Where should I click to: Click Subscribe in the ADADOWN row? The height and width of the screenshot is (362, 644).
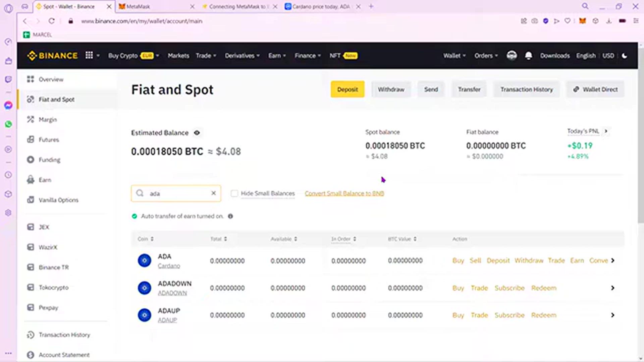pos(509,288)
